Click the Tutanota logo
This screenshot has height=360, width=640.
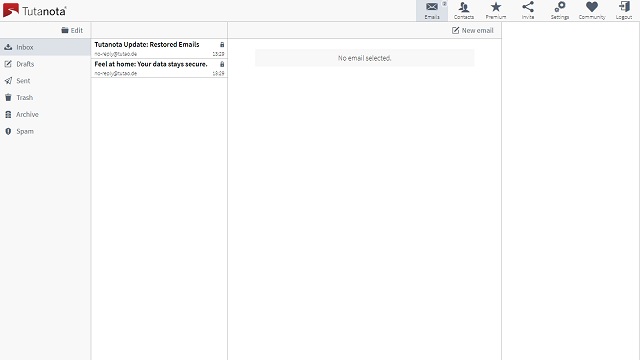click(34, 11)
